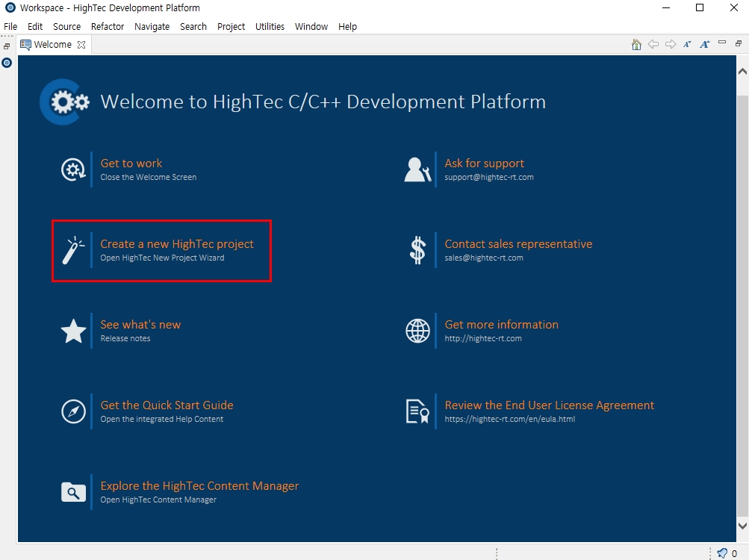This screenshot has width=749, height=560.
Task: Restore the Welcome view from the toolbar
Action: pos(739,43)
